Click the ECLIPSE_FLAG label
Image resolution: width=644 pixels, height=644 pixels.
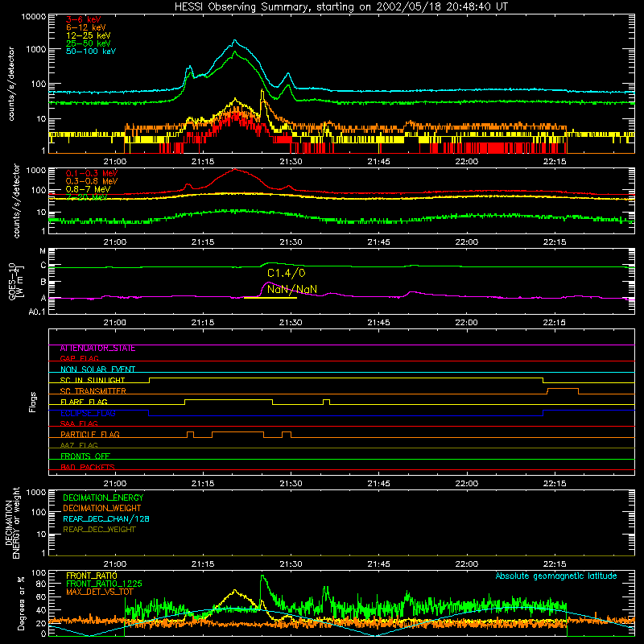click(88, 413)
